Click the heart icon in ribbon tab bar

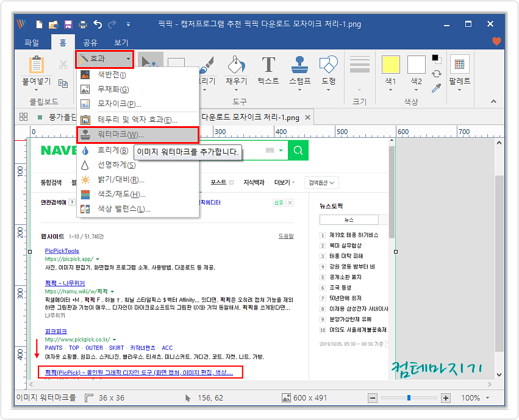coord(496,41)
